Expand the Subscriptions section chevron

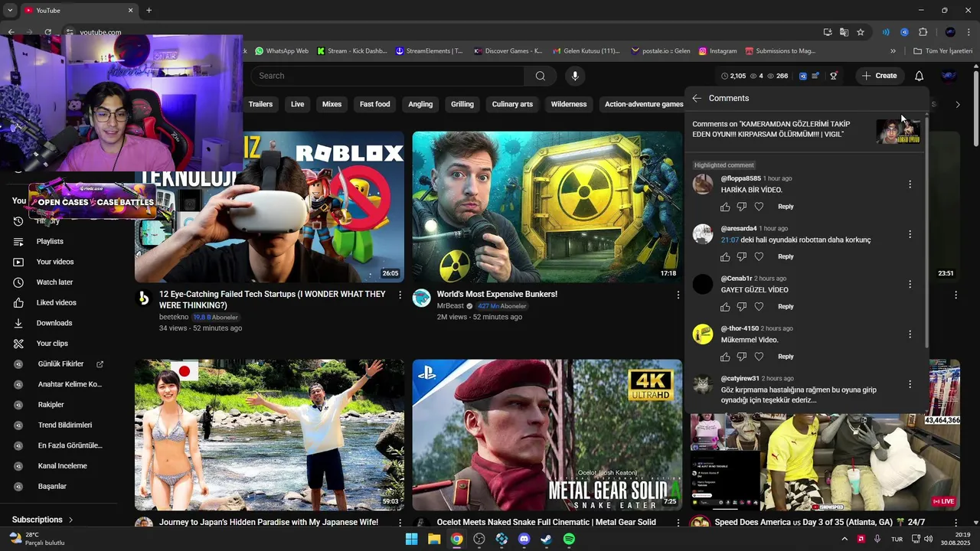[x=71, y=520]
